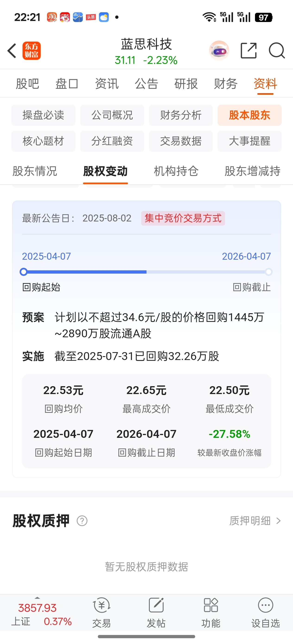Tap the 发帖 pencil icon

pyautogui.click(x=156, y=605)
